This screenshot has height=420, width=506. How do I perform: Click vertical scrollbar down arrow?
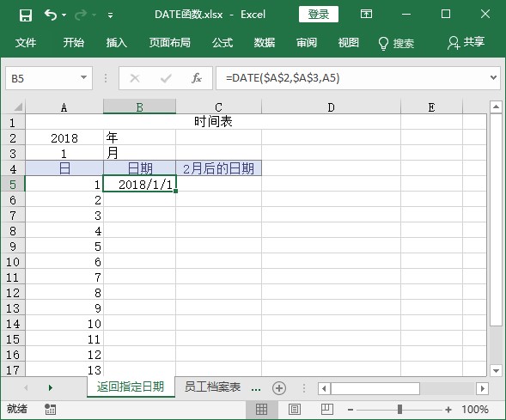coord(496,371)
